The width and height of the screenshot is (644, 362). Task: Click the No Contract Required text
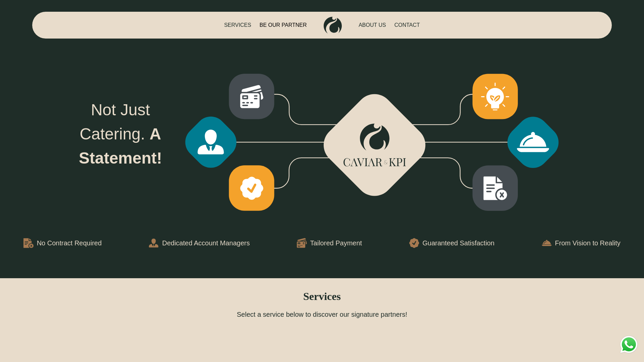click(69, 243)
